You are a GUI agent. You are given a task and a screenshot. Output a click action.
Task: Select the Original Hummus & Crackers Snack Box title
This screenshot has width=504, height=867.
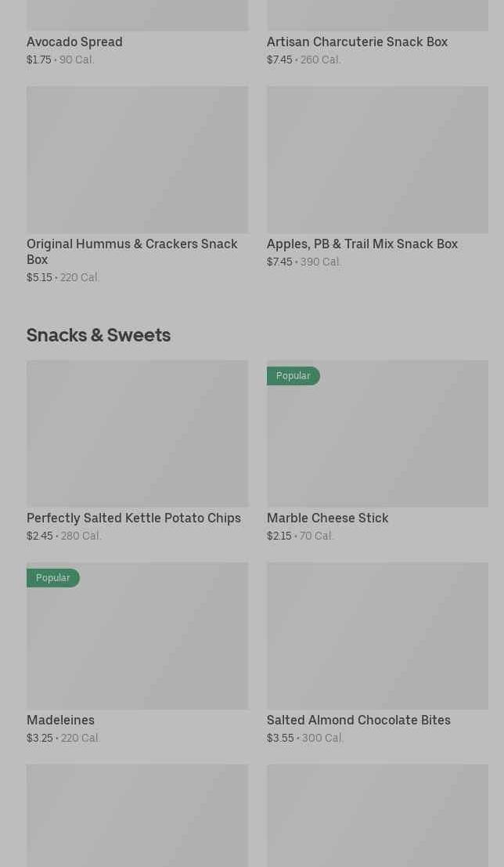tap(131, 251)
